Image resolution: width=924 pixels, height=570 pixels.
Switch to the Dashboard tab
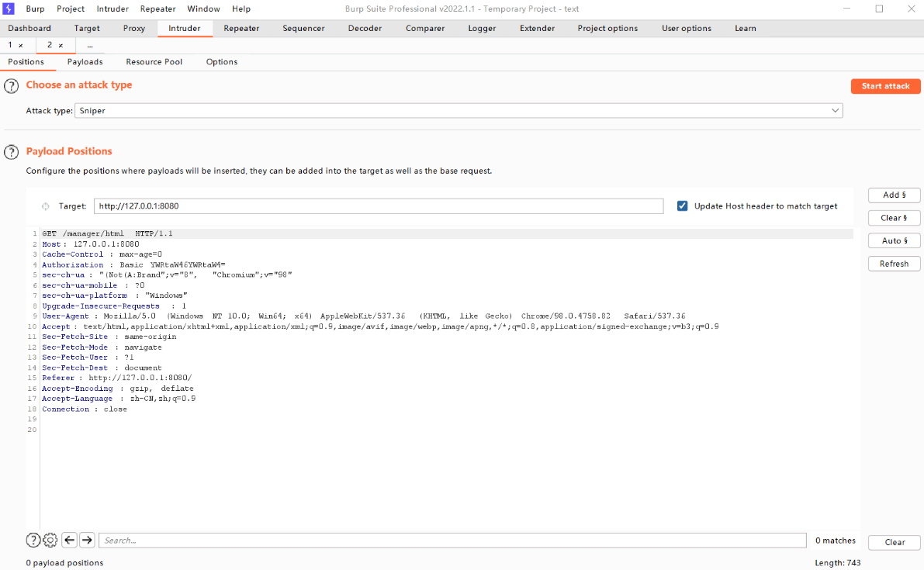coord(29,28)
